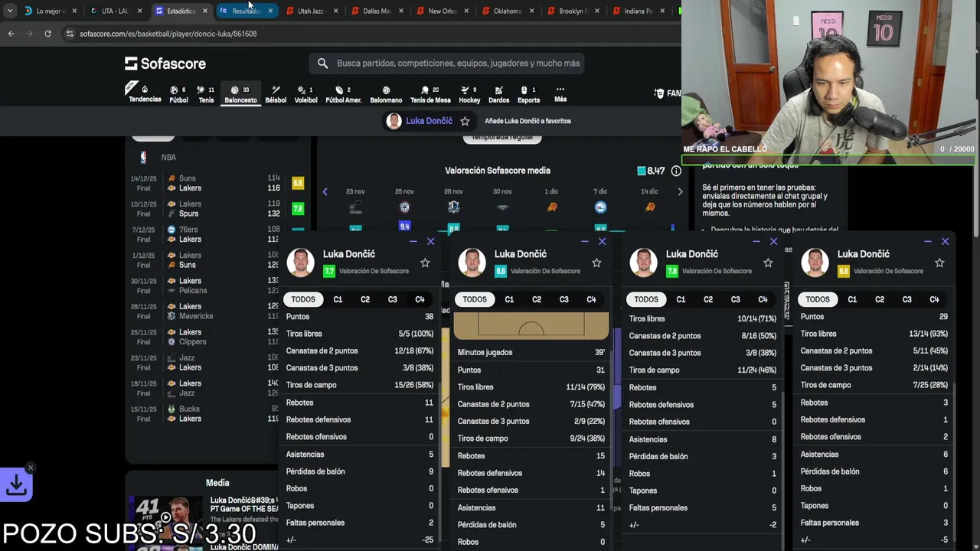Image resolution: width=980 pixels, height=551 pixels.
Task: Open Tendencias sports section
Action: [145, 93]
